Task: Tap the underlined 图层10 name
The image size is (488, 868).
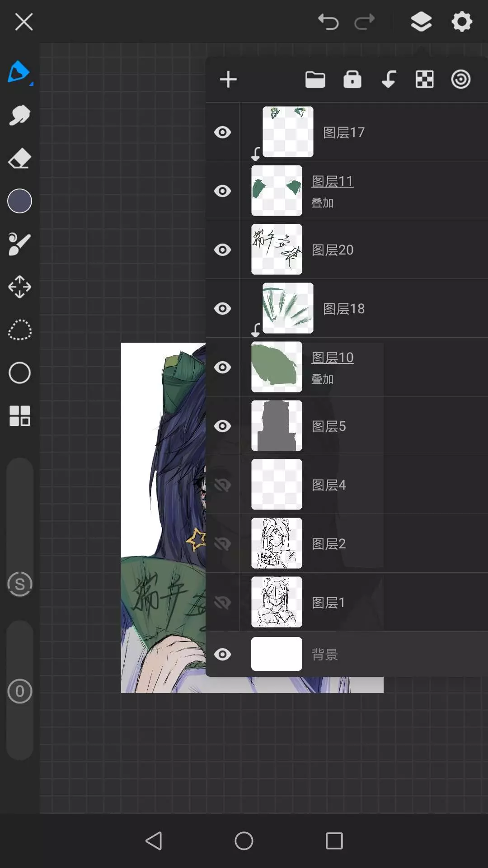Action: coord(333,358)
